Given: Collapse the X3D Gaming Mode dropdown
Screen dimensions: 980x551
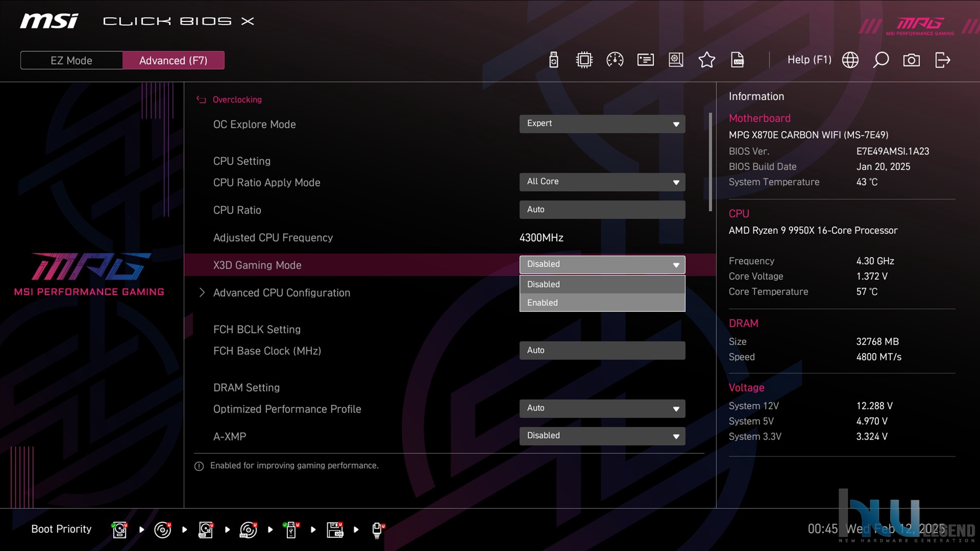Looking at the screenshot, I should tap(602, 264).
